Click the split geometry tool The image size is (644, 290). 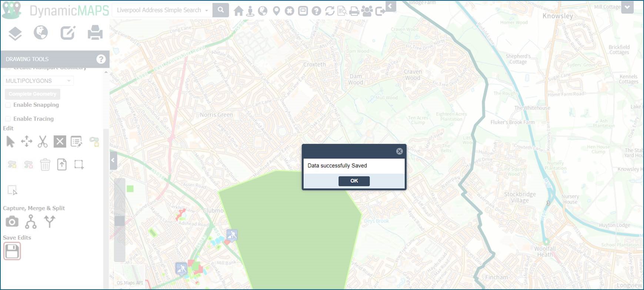point(49,221)
